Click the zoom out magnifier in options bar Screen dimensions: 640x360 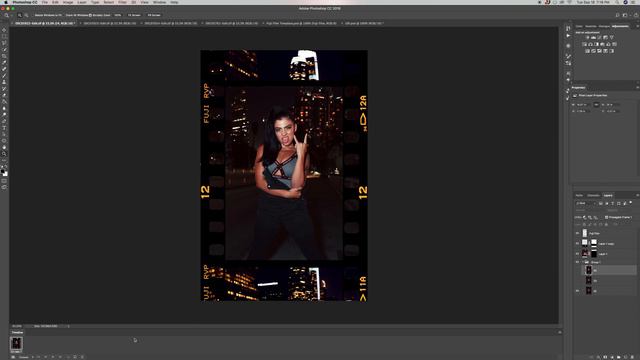coord(26,15)
